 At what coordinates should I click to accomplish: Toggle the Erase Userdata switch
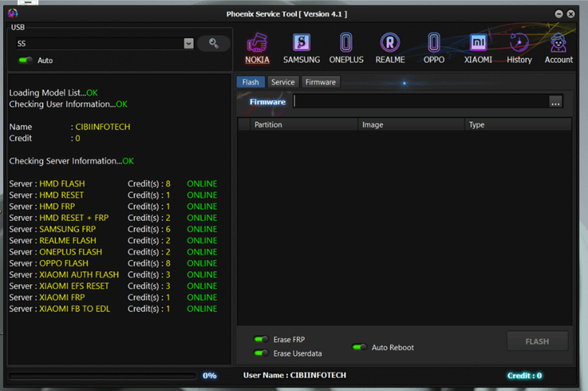pyautogui.click(x=262, y=353)
